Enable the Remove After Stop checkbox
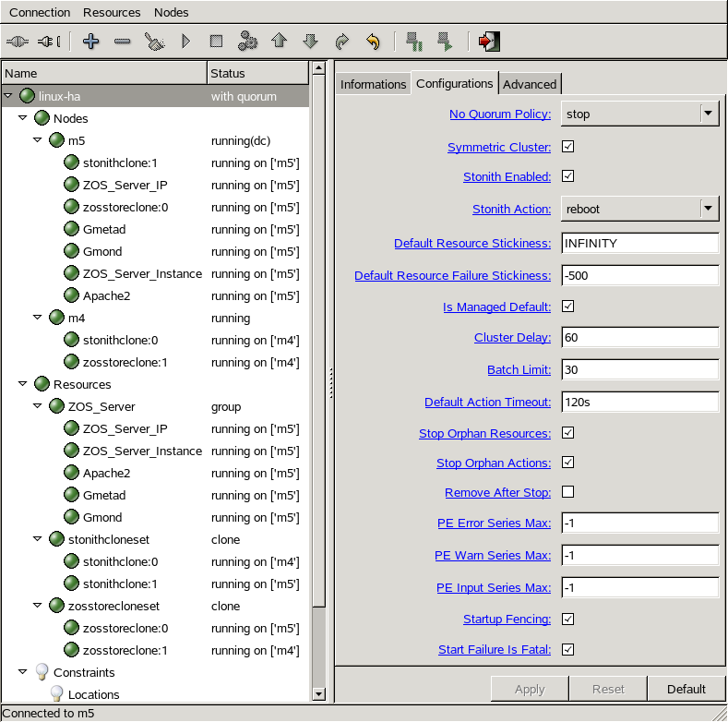This screenshot has width=728, height=722. [568, 492]
